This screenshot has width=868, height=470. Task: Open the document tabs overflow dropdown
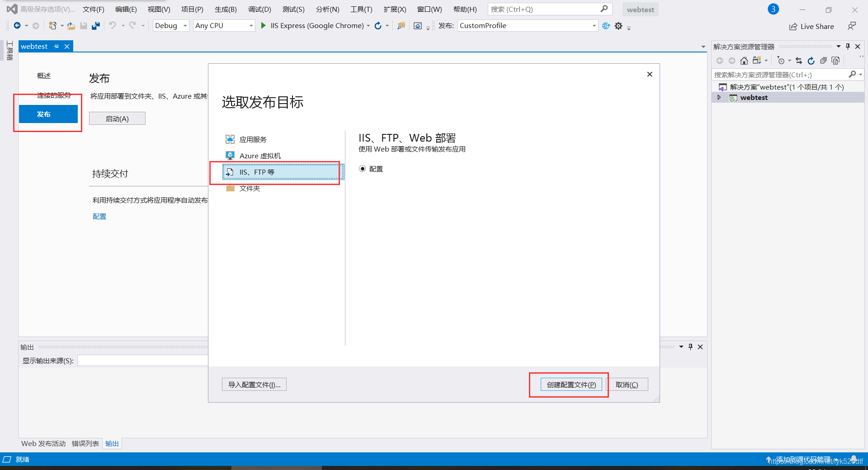click(703, 47)
